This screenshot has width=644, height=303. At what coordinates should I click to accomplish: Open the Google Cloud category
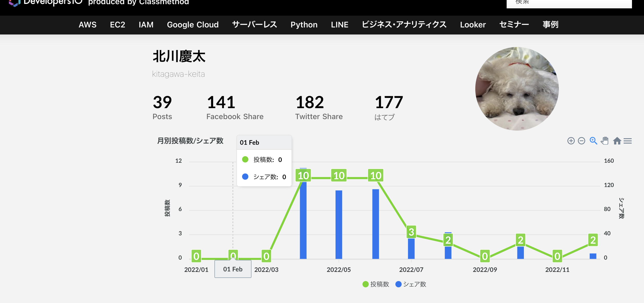[193, 25]
